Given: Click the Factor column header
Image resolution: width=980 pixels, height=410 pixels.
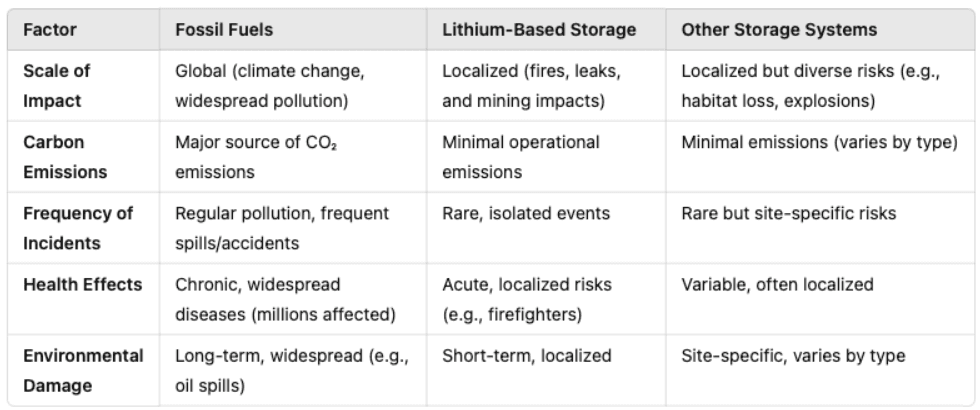Looking at the screenshot, I should [x=50, y=29].
